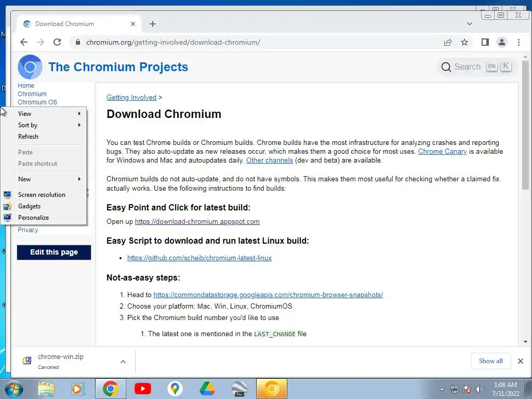Show hidden system tray icons

(x=442, y=389)
